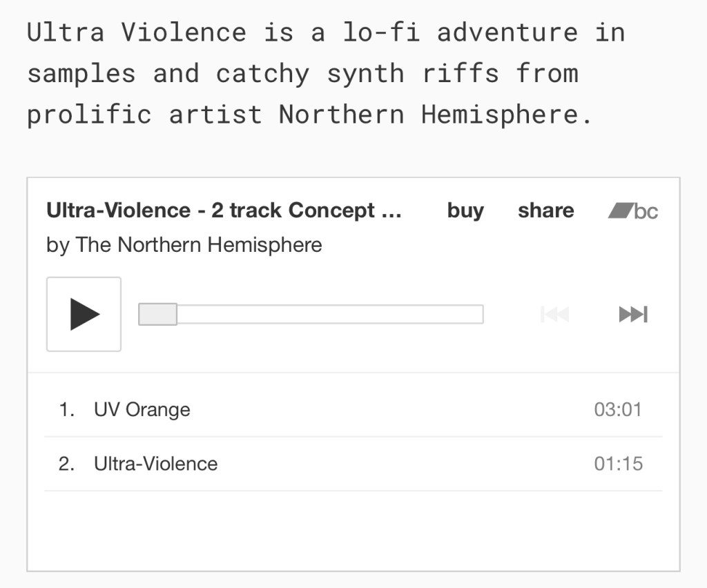This screenshot has width=707, height=588.
Task: Click the empty part of the progress track
Action: (330, 314)
